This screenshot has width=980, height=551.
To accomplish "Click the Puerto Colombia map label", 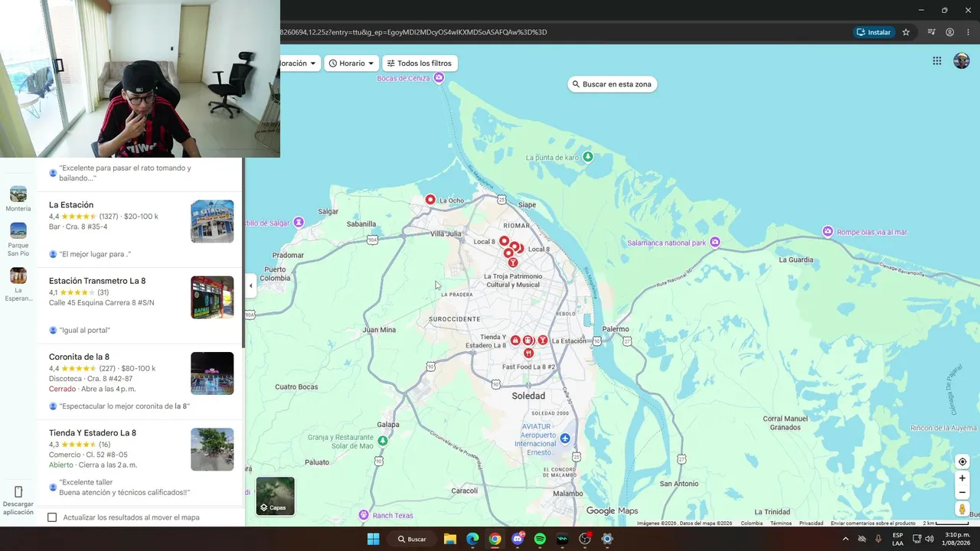I will 276,274.
